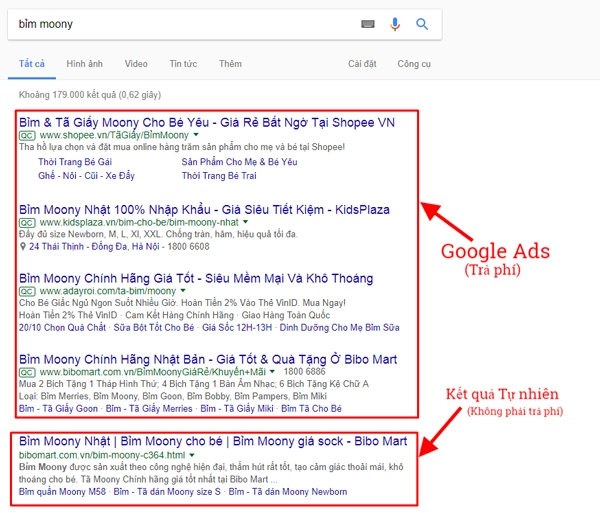This screenshot has height=513, width=600.
Task: Open the organic Bibo Mart result title
Action: click(x=213, y=441)
